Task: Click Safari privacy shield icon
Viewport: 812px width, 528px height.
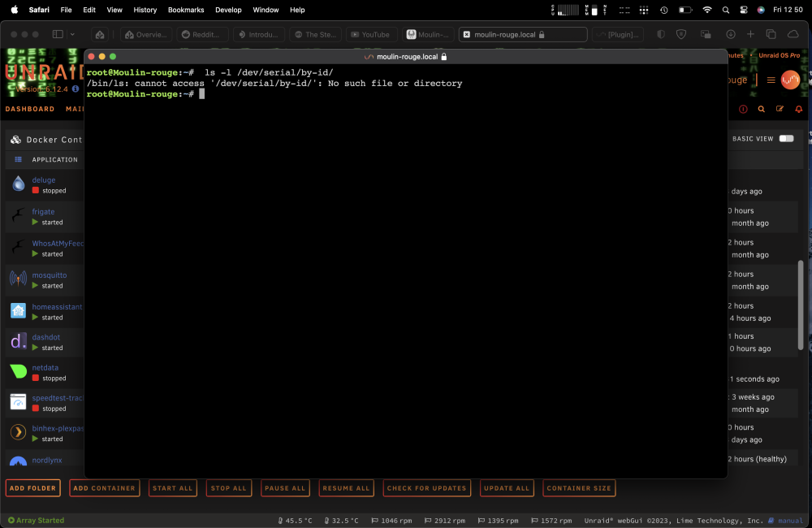Action: (x=681, y=34)
